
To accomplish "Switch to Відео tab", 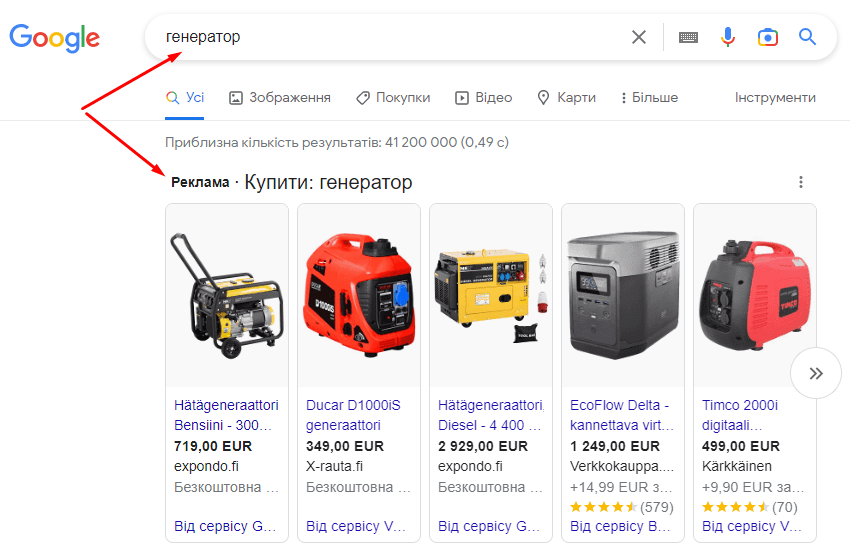I will (x=484, y=98).
